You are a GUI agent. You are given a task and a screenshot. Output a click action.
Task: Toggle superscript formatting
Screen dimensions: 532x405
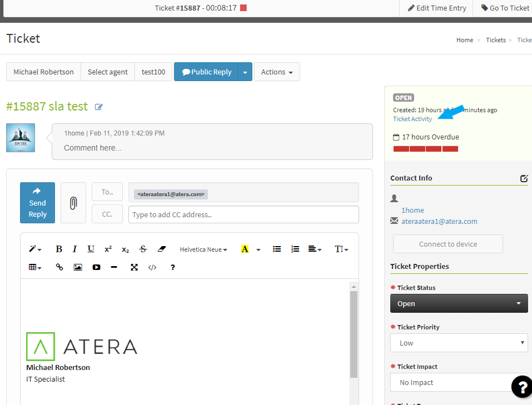pos(108,248)
